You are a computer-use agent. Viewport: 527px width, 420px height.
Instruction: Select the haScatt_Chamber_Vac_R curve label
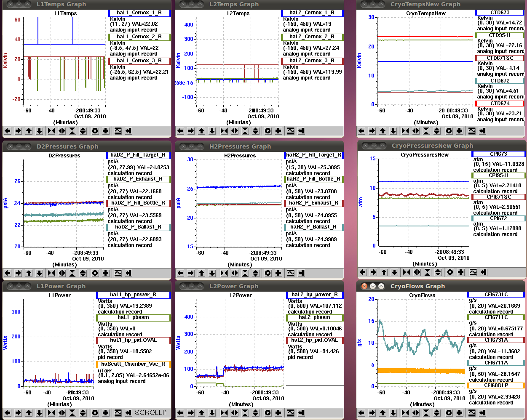[134, 364]
